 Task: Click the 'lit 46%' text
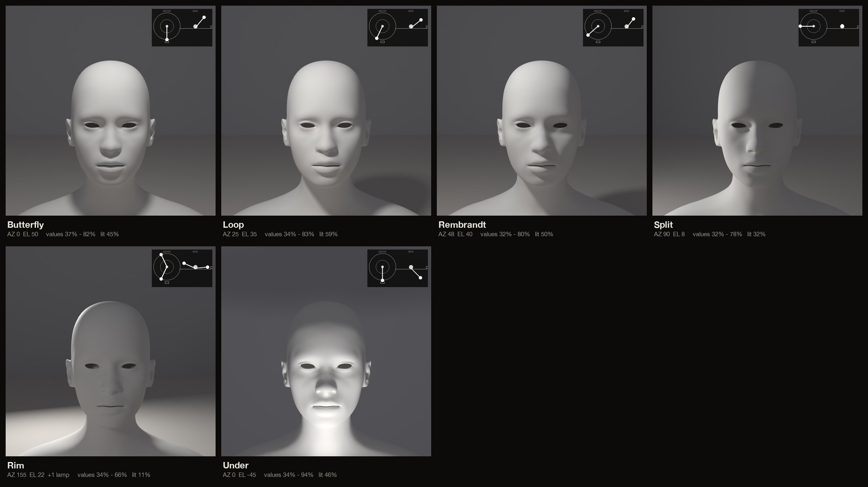tap(328, 475)
